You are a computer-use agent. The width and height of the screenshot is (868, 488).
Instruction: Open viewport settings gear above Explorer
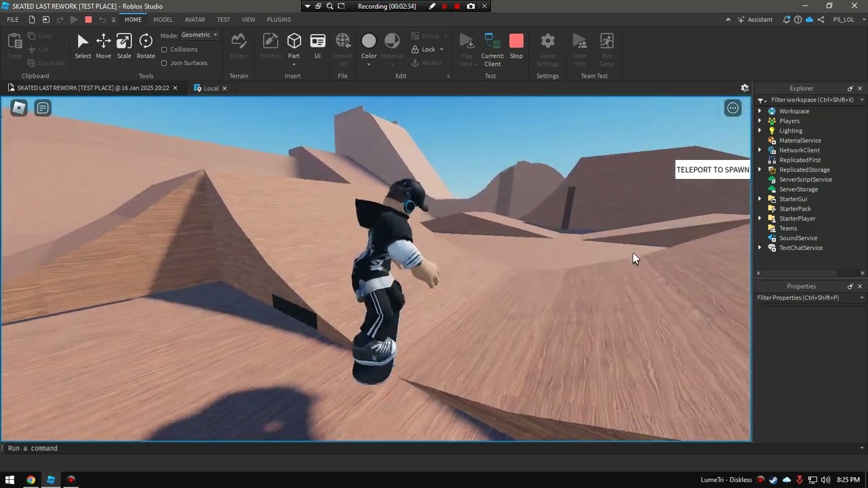[x=745, y=88]
